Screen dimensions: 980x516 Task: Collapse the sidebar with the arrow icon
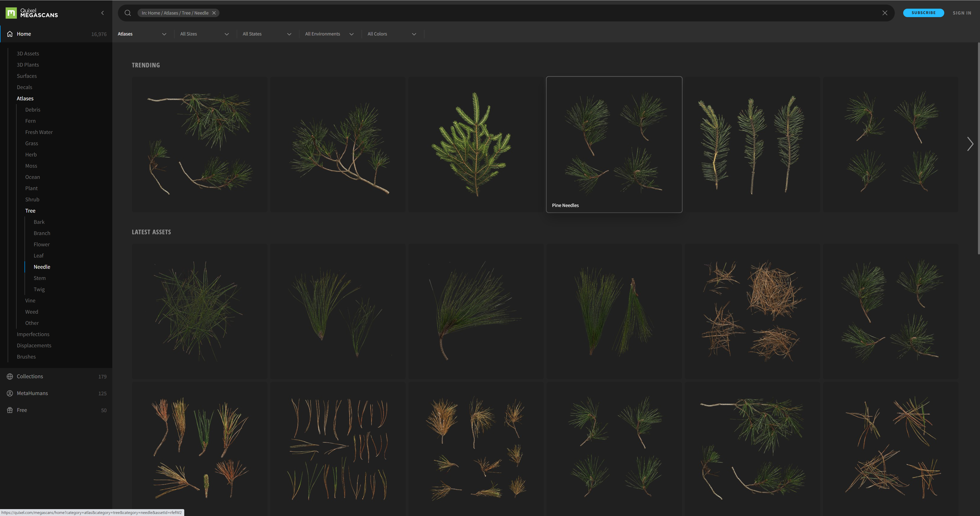[102, 13]
